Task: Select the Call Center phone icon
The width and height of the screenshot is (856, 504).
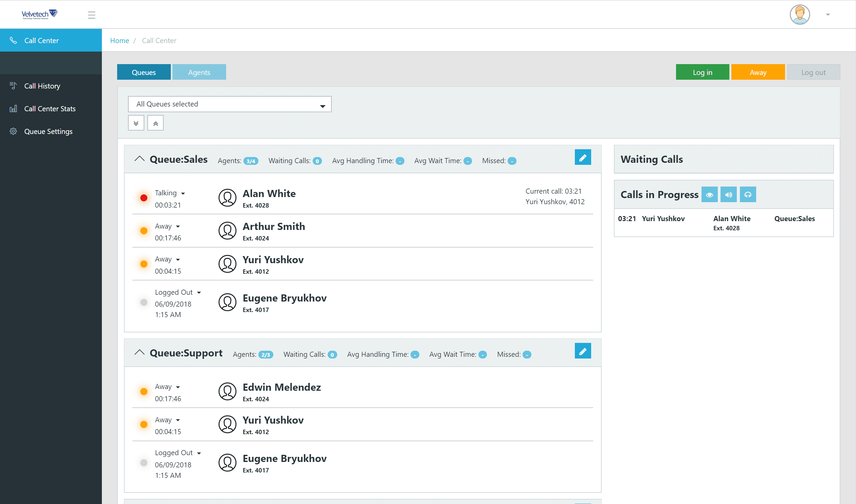Action: tap(14, 40)
